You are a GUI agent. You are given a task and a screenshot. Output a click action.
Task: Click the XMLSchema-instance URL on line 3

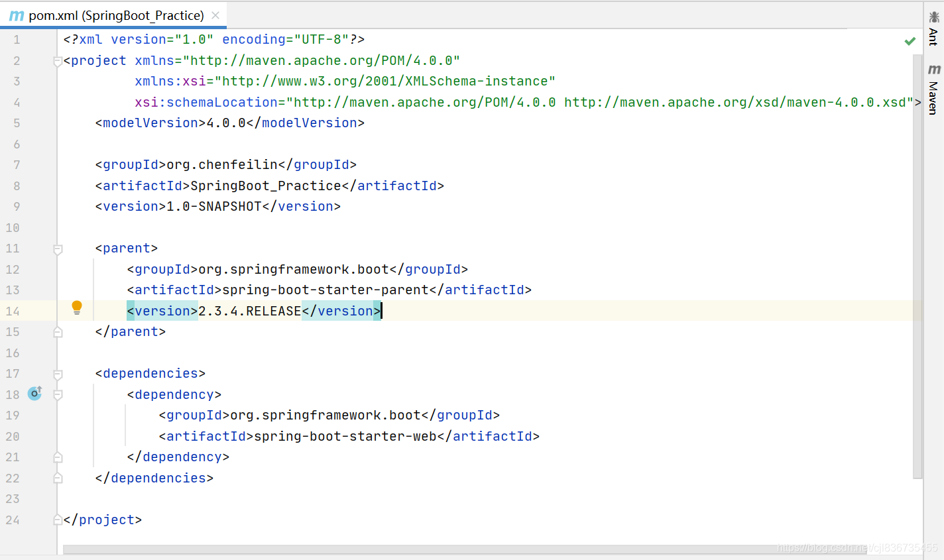click(385, 81)
